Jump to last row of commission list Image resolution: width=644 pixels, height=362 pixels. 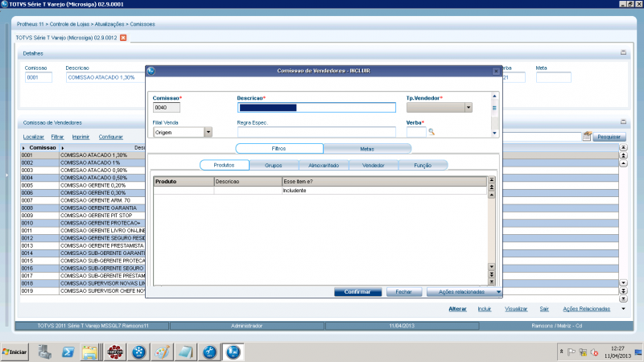pos(623,298)
